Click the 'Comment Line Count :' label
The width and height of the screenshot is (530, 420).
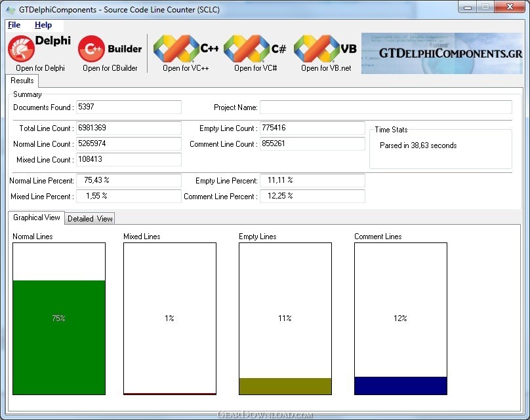(224, 144)
